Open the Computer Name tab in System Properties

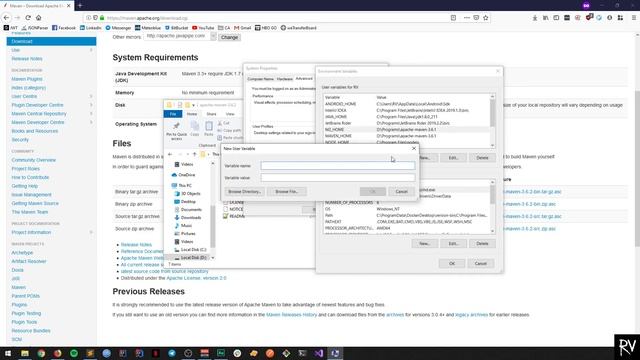click(x=260, y=79)
